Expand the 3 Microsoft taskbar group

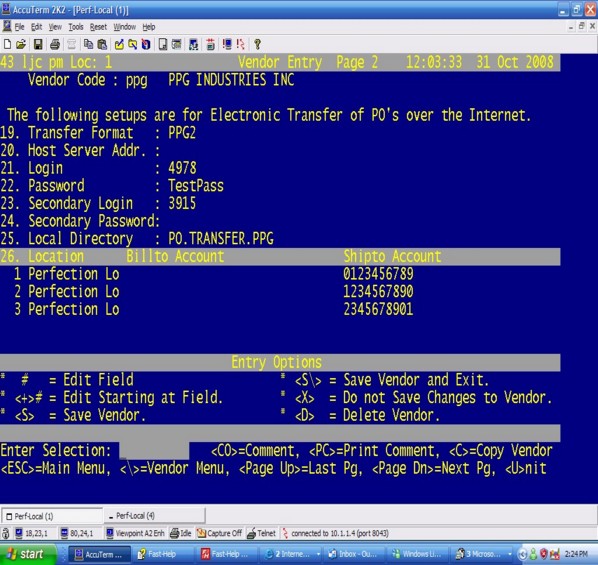483,554
